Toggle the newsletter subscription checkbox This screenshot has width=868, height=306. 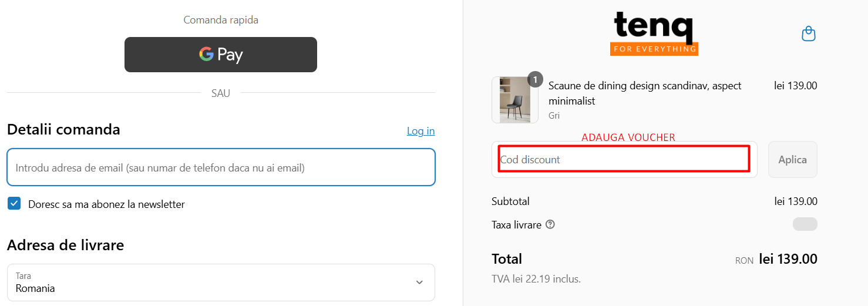point(14,204)
